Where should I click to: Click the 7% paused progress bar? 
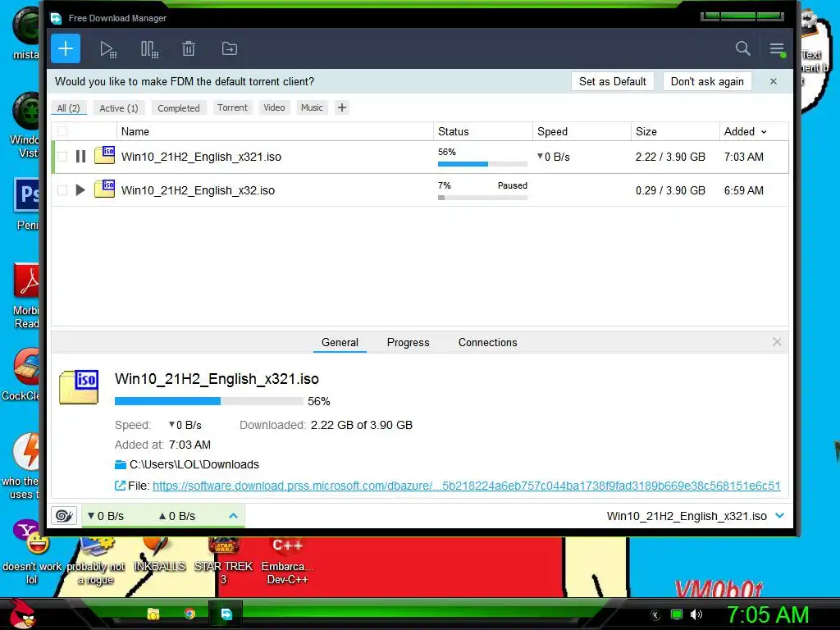coord(482,198)
